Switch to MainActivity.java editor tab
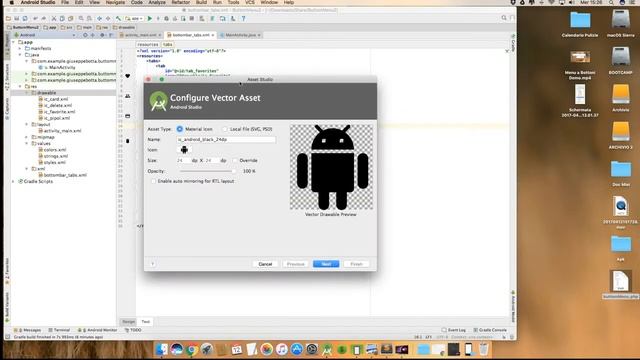Image resolution: width=640 pixels, height=360 pixels. (240, 35)
